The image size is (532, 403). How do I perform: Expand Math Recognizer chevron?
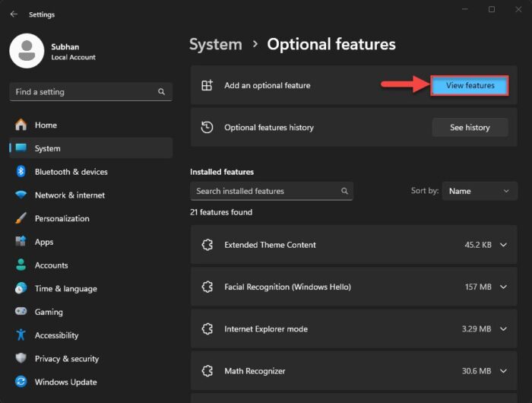tap(503, 371)
